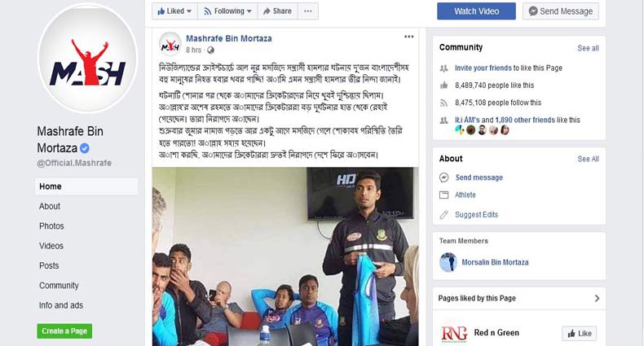Open the cricketers photo in the post
This screenshot has height=346, width=644.
point(285,256)
